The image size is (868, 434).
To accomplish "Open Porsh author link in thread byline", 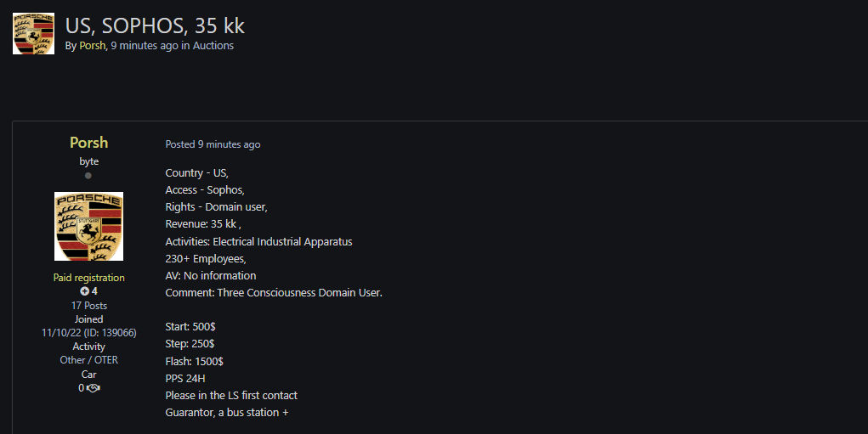I will 92,46.
